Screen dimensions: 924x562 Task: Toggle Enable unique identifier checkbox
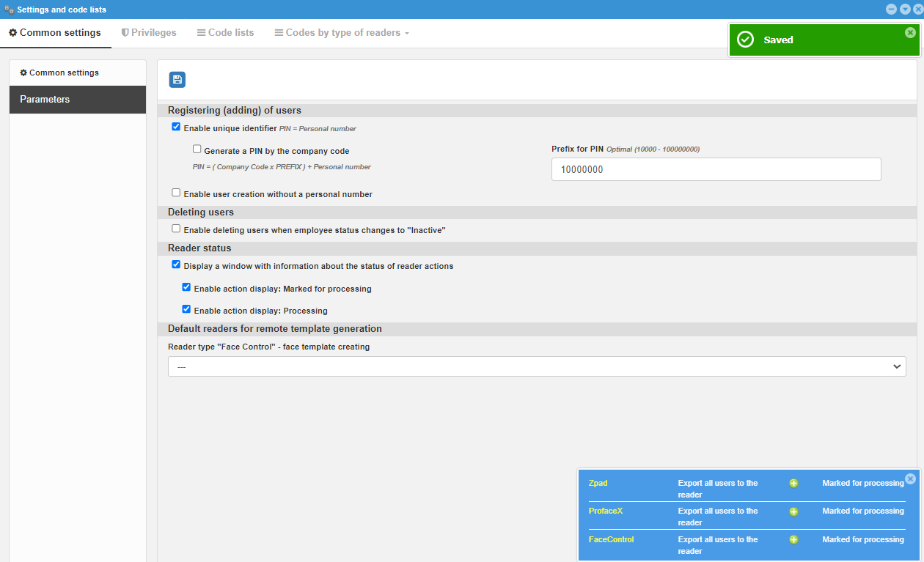[176, 127]
